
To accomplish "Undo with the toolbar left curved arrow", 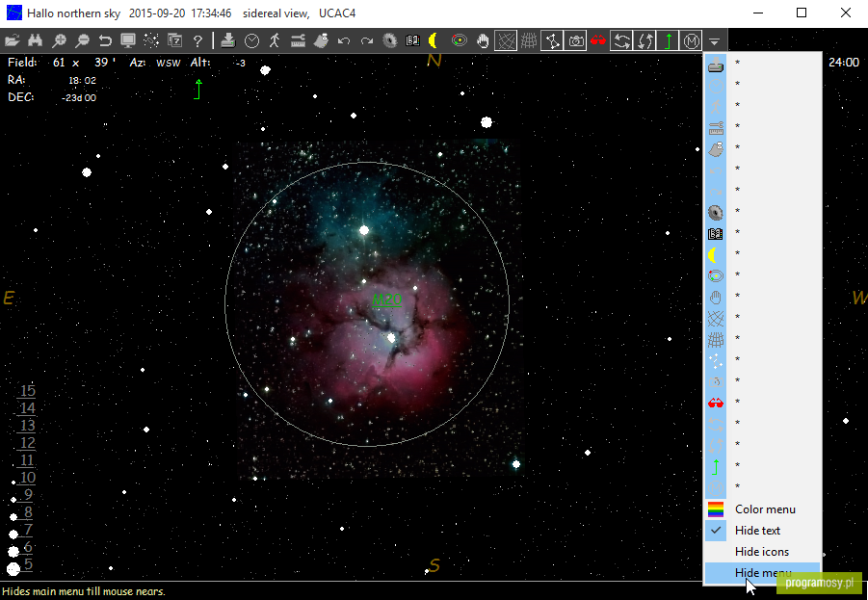I will tap(344, 40).
